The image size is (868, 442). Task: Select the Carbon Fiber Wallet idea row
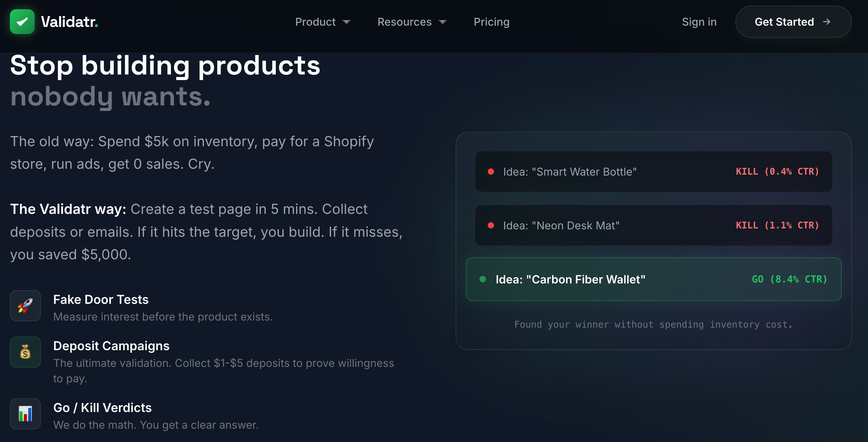point(653,279)
